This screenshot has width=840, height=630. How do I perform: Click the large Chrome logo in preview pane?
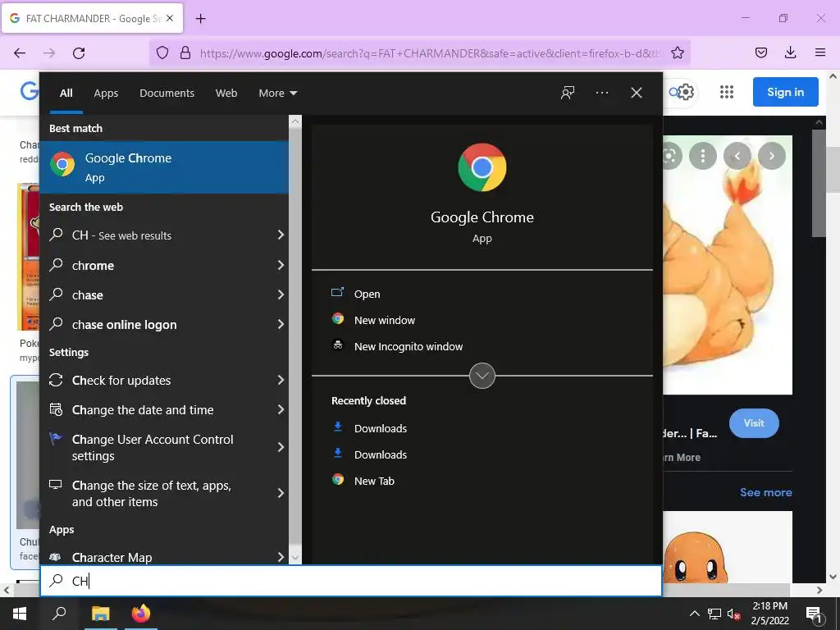click(x=482, y=167)
